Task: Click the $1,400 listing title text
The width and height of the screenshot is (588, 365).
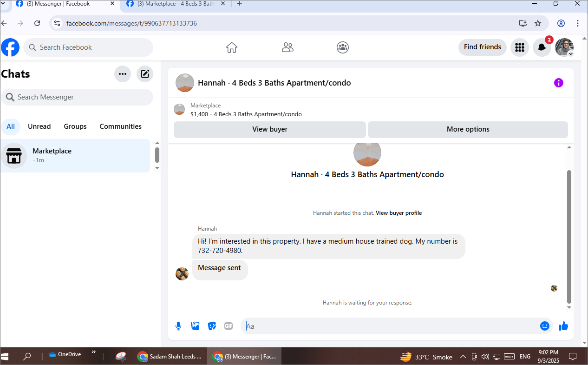Action: tap(246, 114)
